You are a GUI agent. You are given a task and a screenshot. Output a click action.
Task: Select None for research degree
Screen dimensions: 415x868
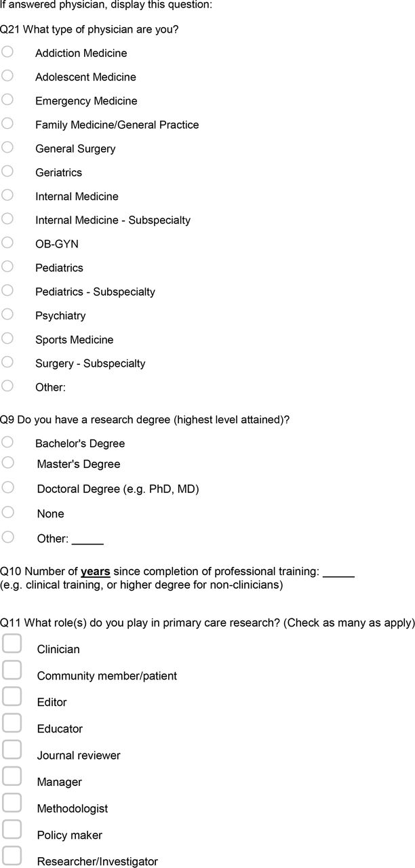tap(7, 512)
